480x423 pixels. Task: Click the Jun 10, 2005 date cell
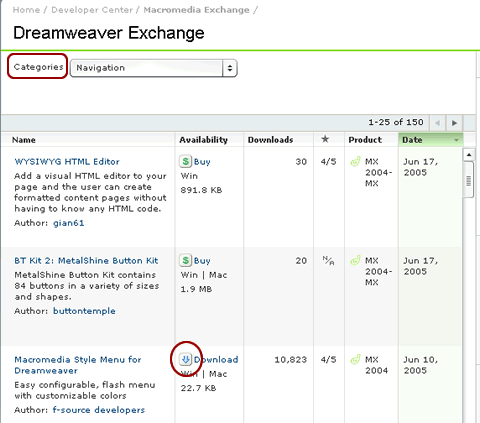420,365
